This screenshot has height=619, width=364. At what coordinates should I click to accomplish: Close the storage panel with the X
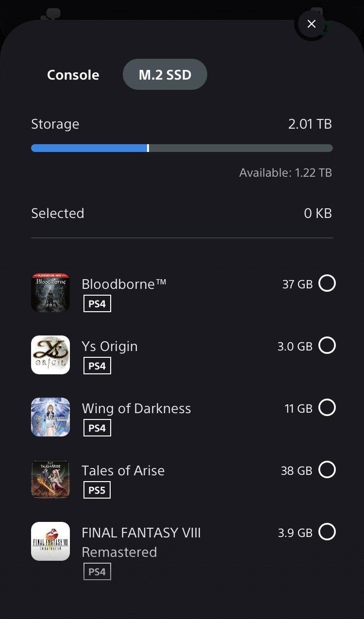point(312,24)
